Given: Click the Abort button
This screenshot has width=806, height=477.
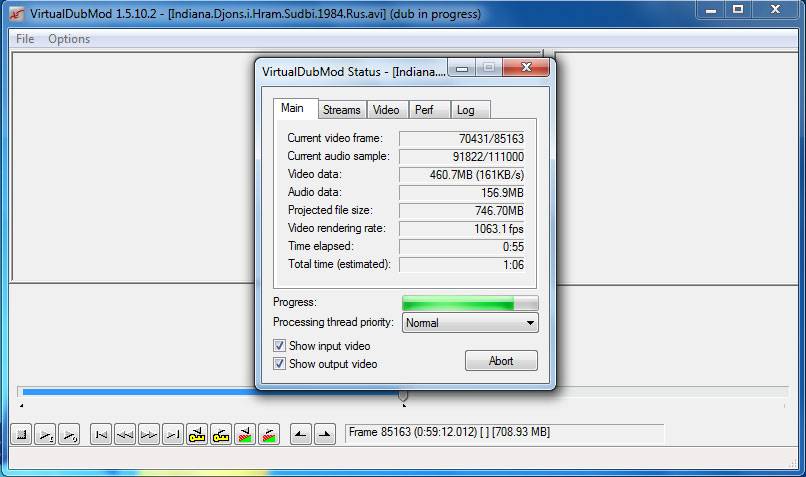Looking at the screenshot, I should tap(501, 361).
